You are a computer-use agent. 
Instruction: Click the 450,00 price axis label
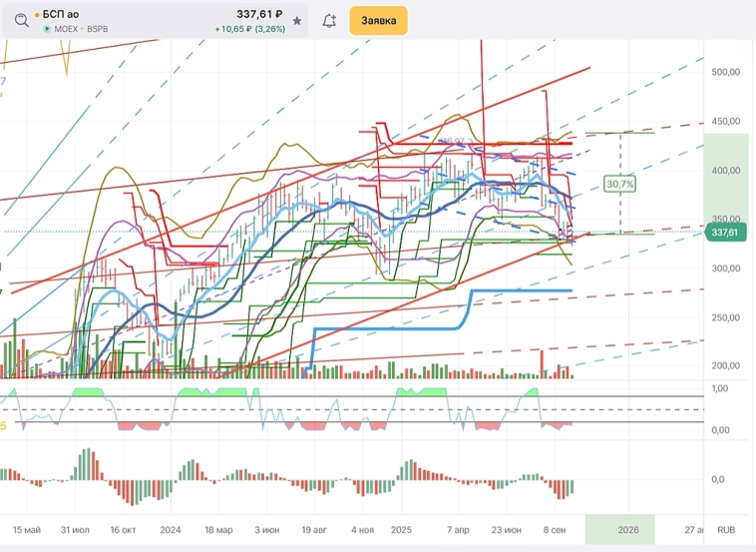pos(726,122)
